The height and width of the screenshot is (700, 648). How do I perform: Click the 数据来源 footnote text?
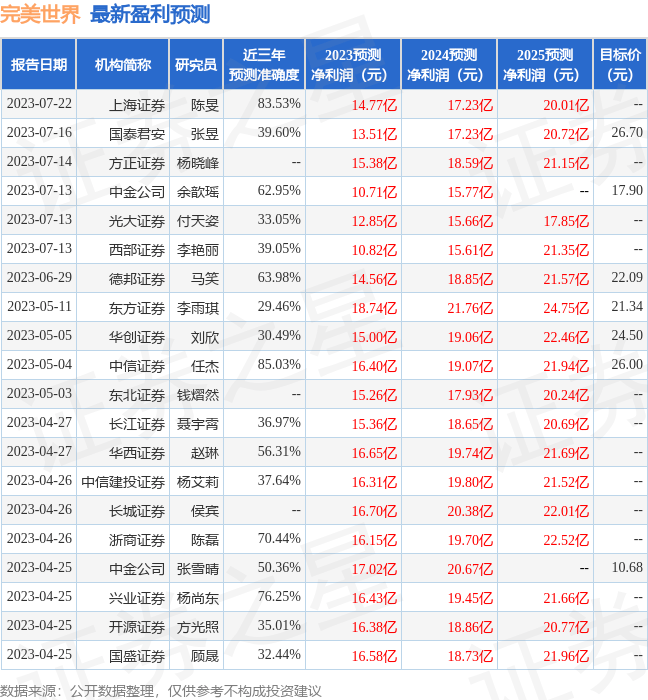pos(161,691)
